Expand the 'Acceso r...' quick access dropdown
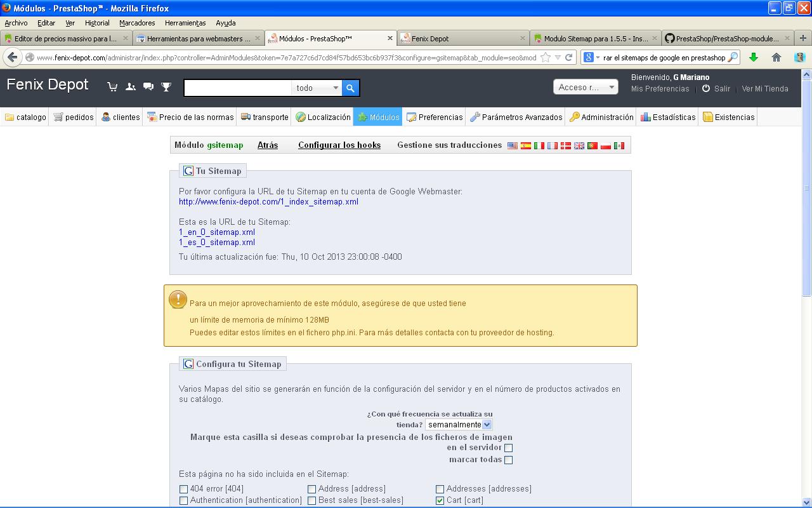 pyautogui.click(x=586, y=87)
